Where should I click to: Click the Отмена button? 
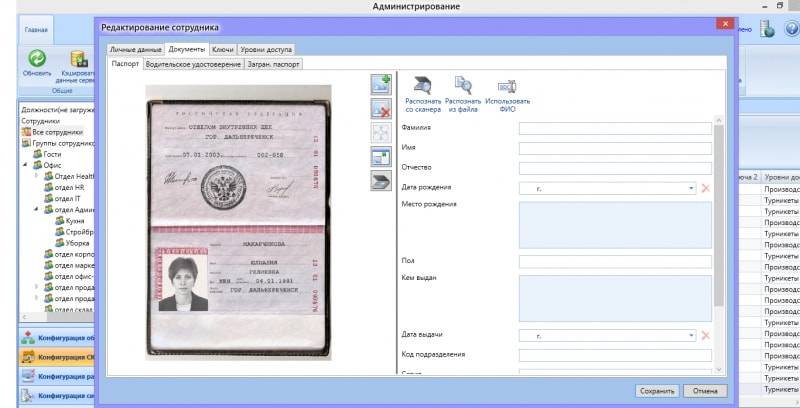705,391
